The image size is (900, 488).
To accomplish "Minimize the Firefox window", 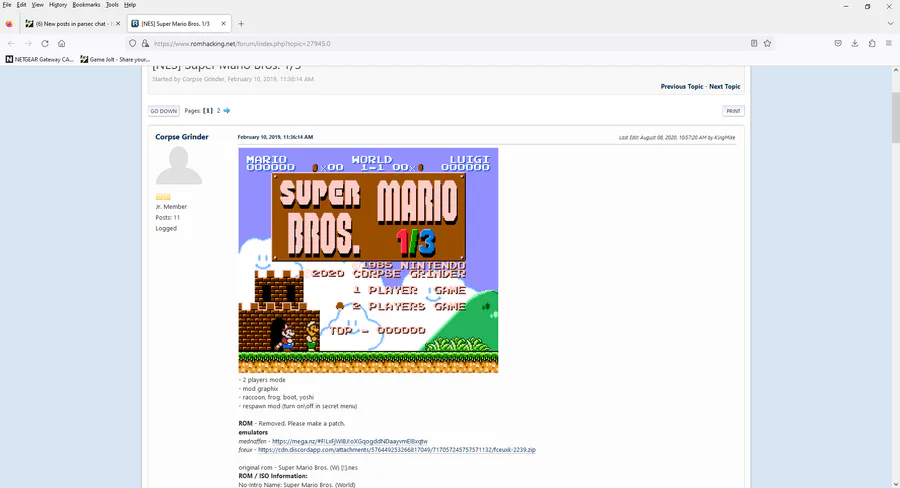I will [x=845, y=6].
